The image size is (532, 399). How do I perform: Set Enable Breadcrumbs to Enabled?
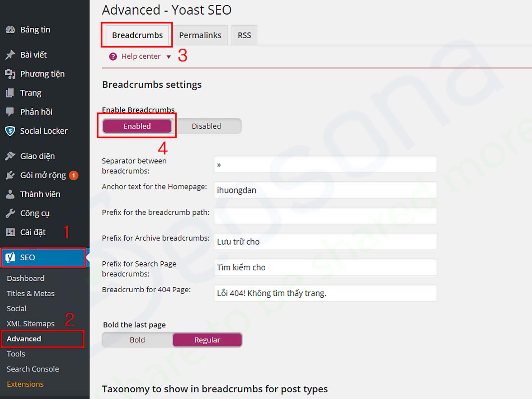pyautogui.click(x=137, y=126)
